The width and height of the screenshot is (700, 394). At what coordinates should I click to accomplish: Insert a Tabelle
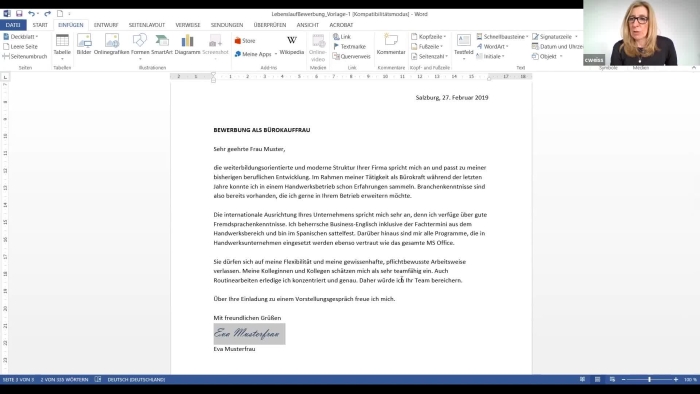click(x=62, y=47)
